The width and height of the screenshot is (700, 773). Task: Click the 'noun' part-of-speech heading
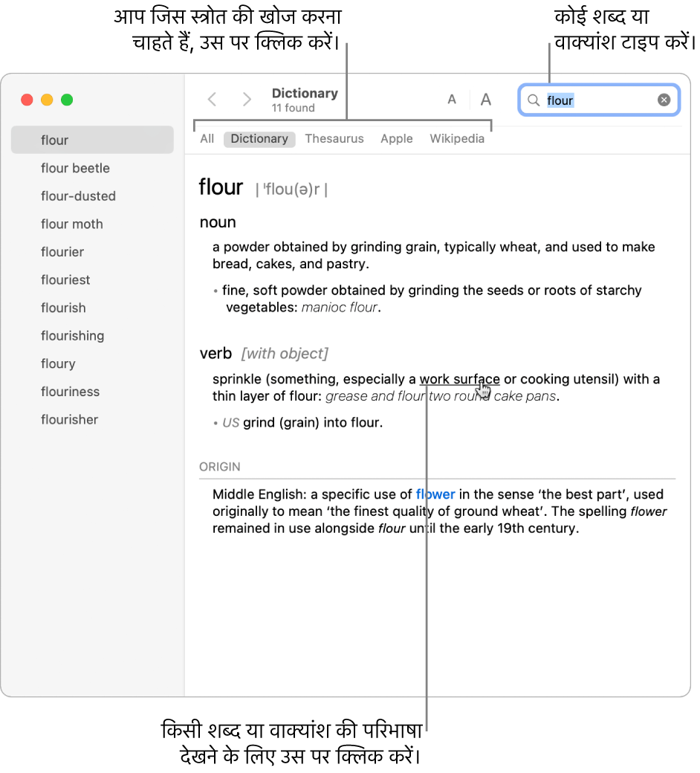(x=218, y=222)
